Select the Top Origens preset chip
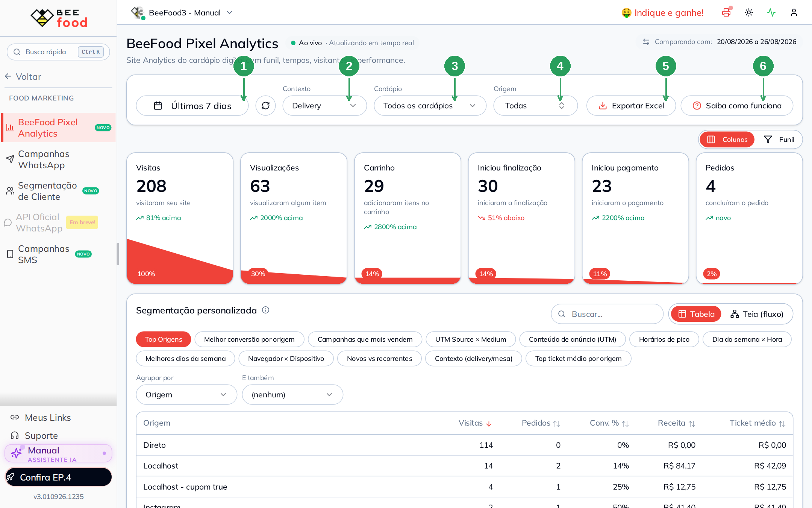This screenshot has height=508, width=812. coord(164,339)
